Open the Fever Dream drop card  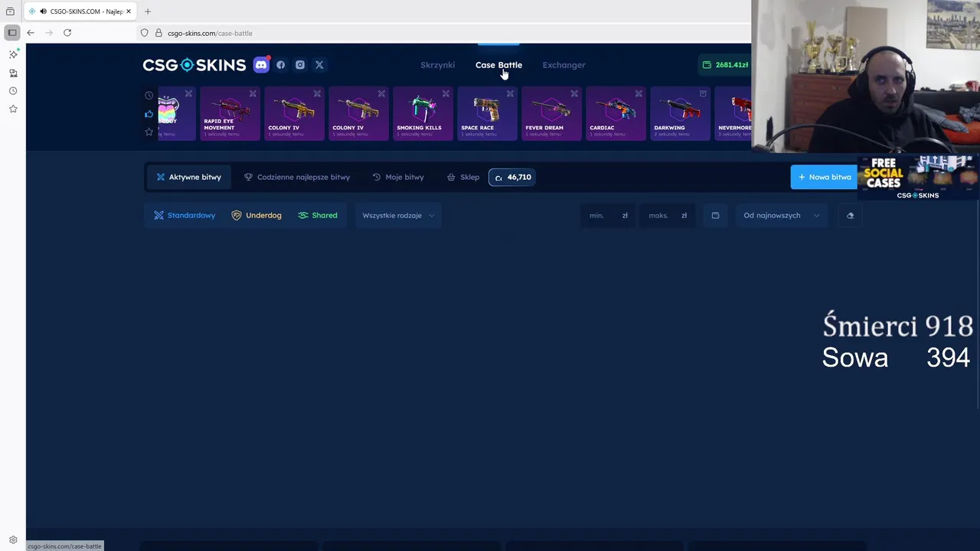tap(551, 114)
